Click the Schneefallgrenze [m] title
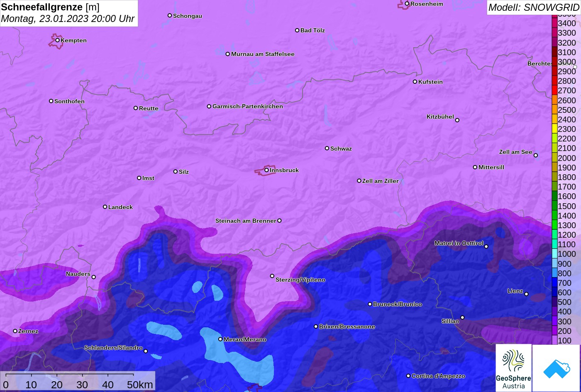The width and height of the screenshot is (581, 392). pos(50,7)
